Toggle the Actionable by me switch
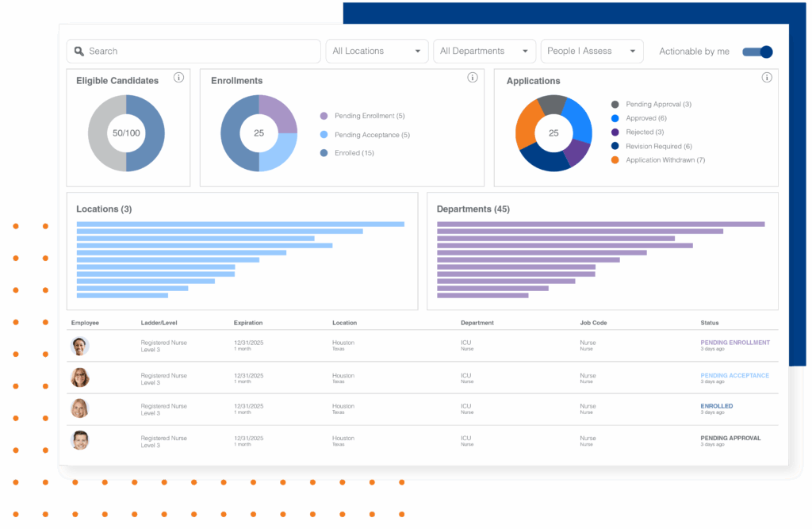Image resolution: width=812 pixels, height=529 pixels. (757, 52)
